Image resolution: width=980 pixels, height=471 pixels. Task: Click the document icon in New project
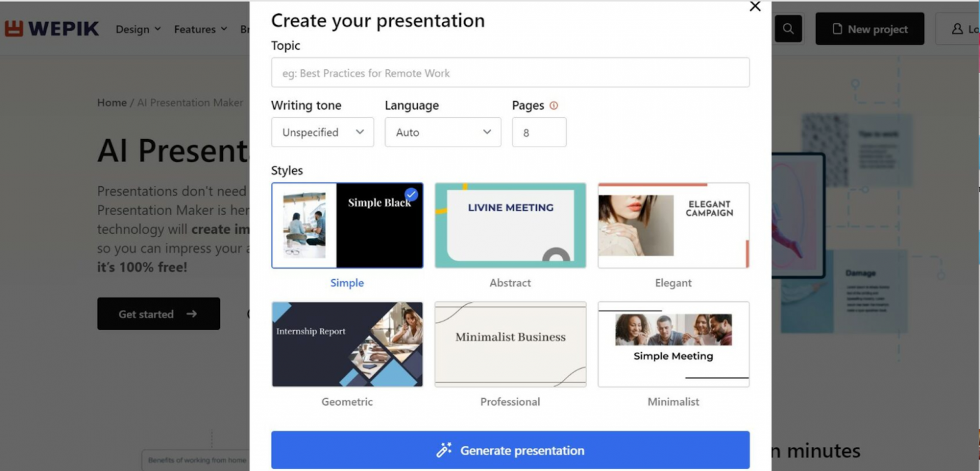coord(837,29)
